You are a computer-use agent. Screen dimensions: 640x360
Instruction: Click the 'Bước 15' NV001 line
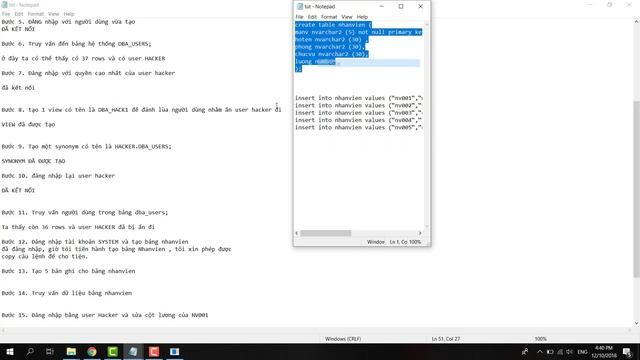105,316
